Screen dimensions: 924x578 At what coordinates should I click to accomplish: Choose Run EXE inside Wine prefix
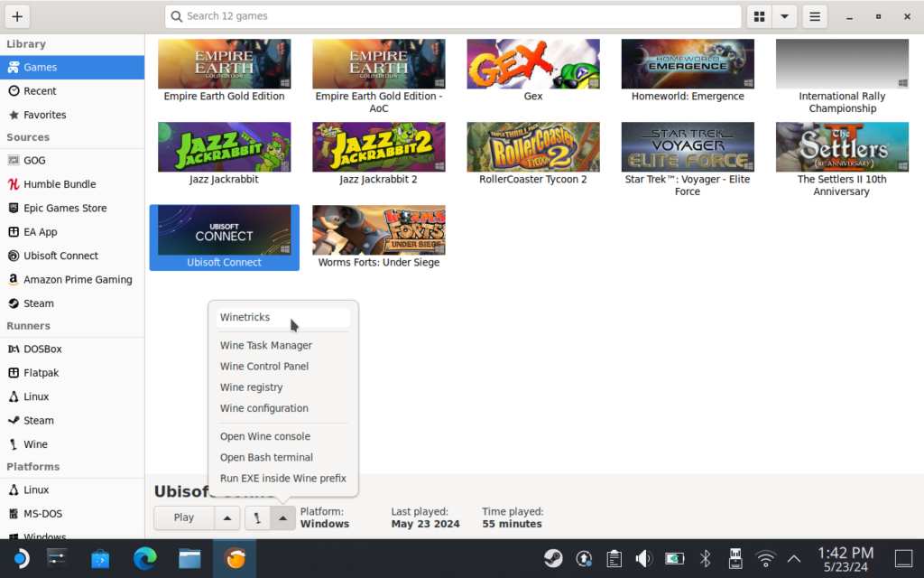pyautogui.click(x=282, y=479)
